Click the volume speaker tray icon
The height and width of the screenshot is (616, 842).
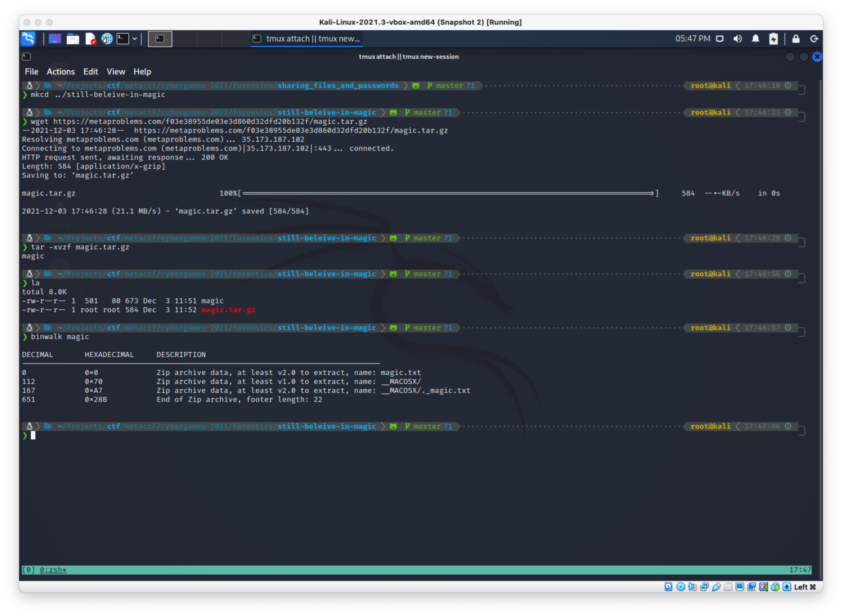(x=737, y=39)
